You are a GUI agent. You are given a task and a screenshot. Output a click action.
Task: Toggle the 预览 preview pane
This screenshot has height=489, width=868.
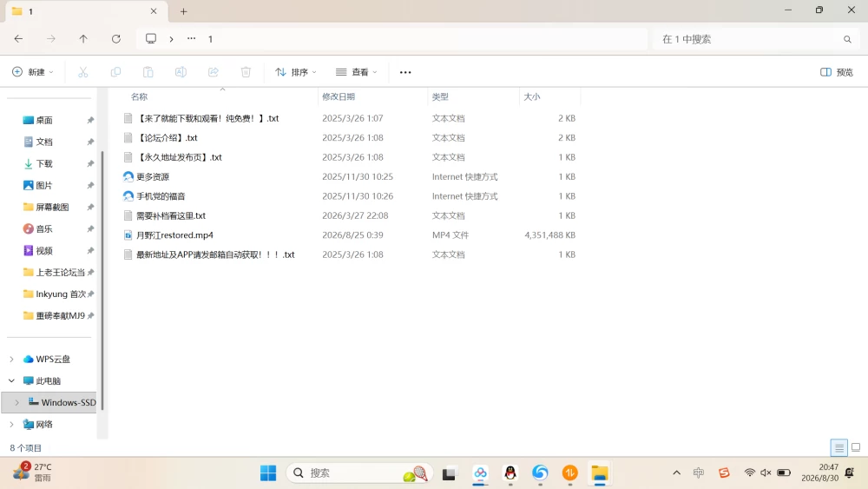pos(837,72)
